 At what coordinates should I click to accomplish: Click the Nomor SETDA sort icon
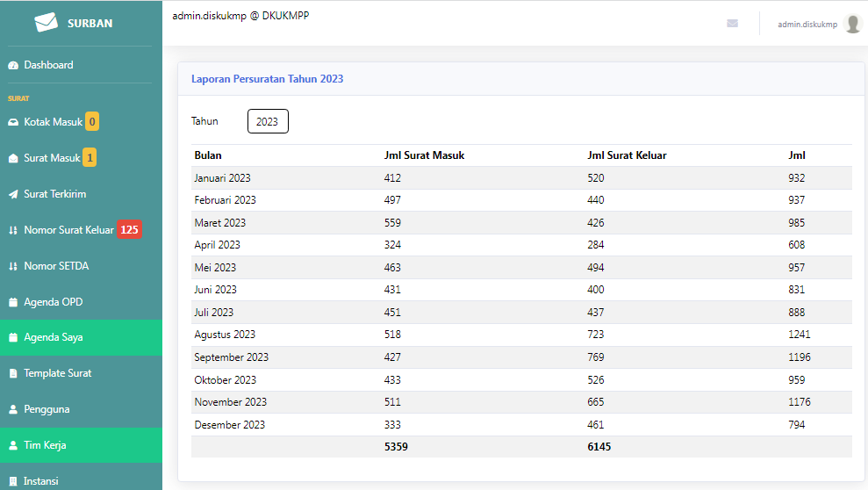pyautogui.click(x=13, y=266)
